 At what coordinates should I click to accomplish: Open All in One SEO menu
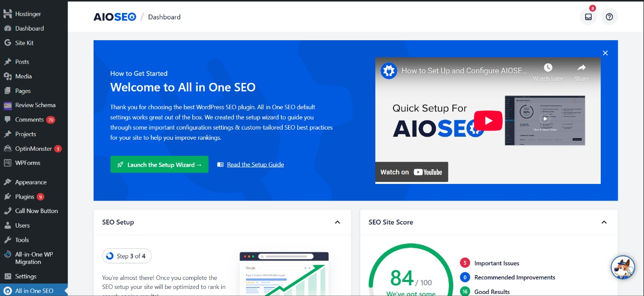coord(34,290)
